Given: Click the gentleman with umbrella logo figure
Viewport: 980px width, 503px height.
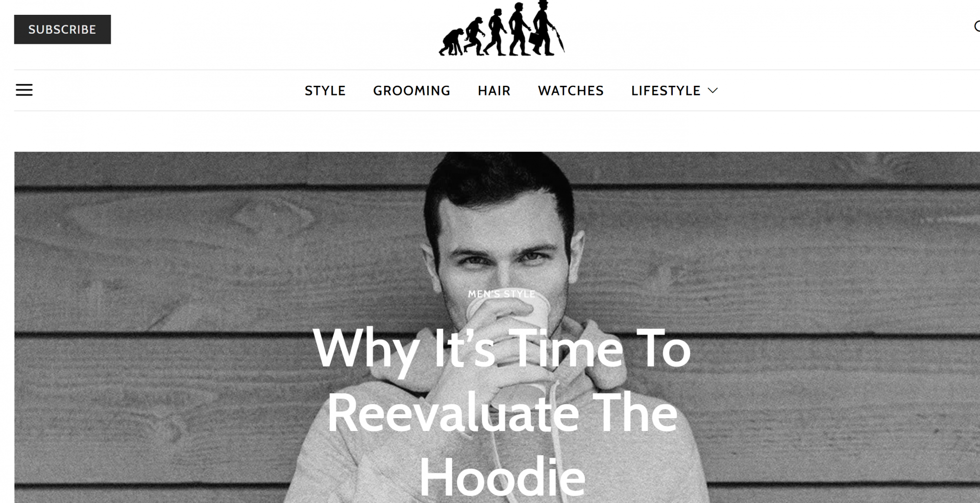Looking at the screenshot, I should 547,28.
